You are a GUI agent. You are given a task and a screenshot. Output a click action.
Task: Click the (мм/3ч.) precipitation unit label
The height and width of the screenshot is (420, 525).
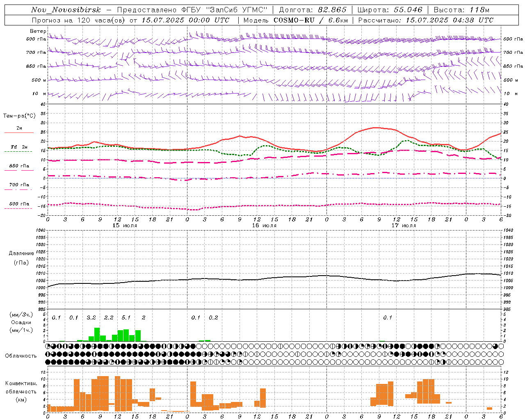click(x=21, y=315)
